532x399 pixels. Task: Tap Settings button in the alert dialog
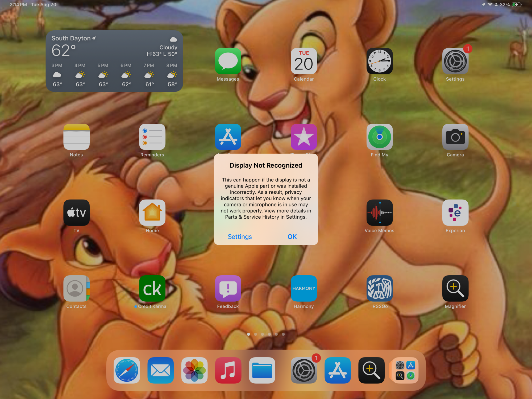[x=240, y=236]
